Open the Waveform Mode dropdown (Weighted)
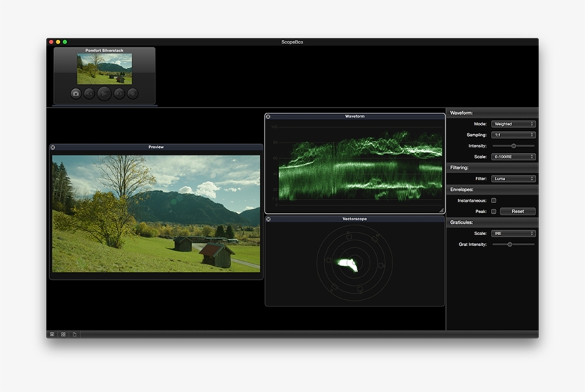Viewport: 585px width, 392px height. (x=514, y=124)
